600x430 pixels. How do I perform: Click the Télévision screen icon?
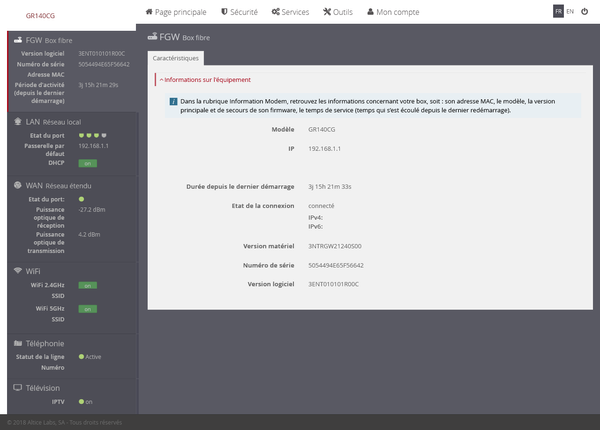(x=17, y=386)
